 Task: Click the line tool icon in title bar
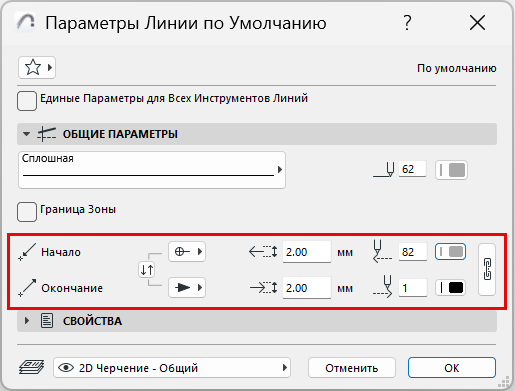coord(26,22)
